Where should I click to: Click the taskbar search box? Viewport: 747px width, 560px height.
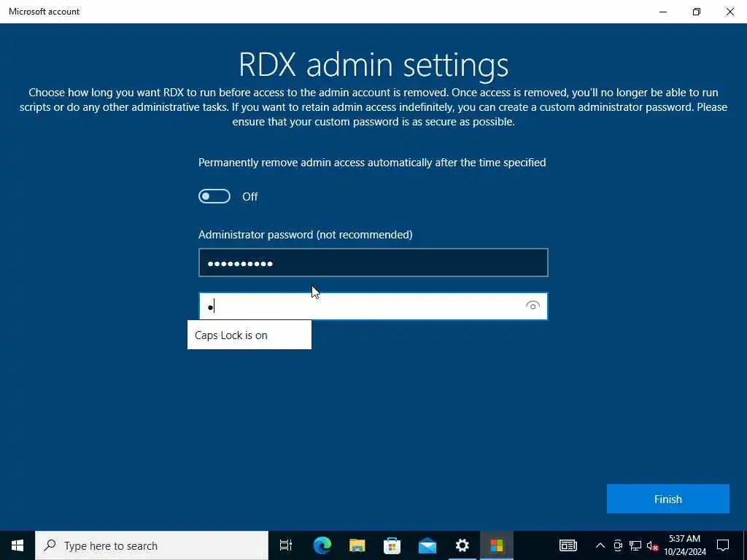click(x=152, y=545)
